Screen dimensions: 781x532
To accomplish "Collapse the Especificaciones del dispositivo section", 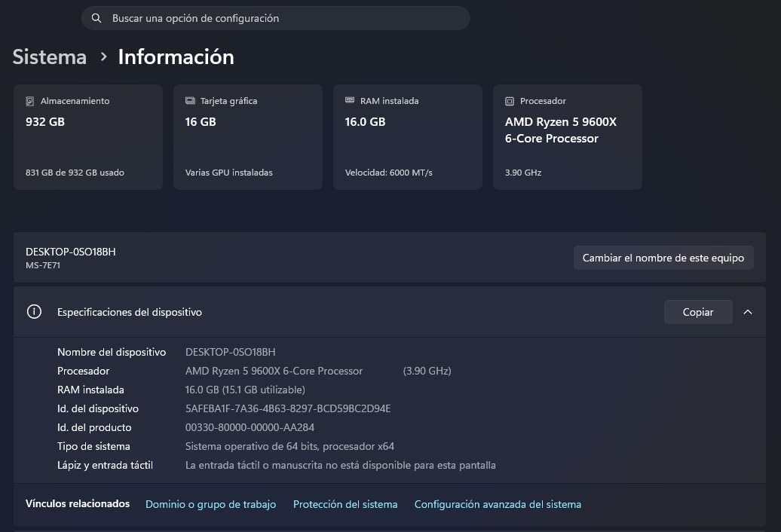I will click(748, 312).
